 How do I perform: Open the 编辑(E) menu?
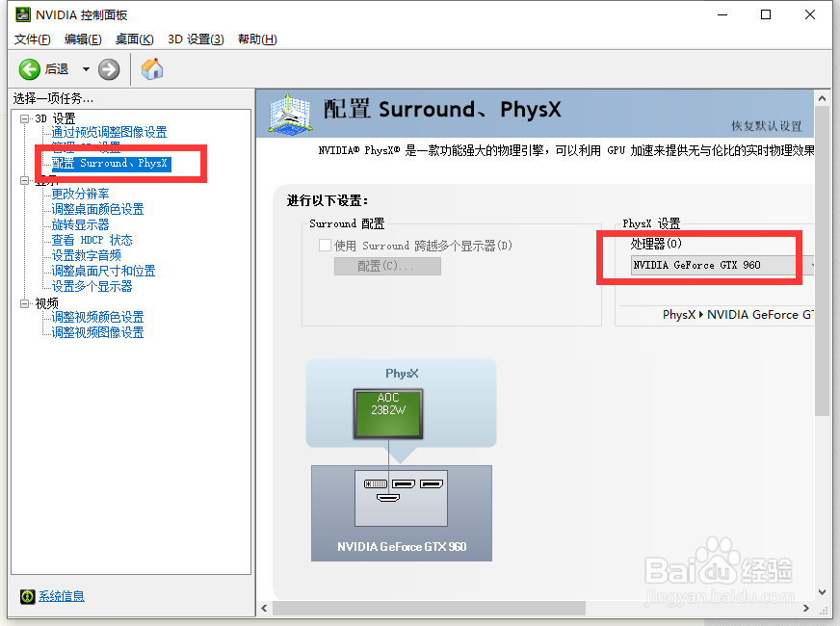coord(83,39)
